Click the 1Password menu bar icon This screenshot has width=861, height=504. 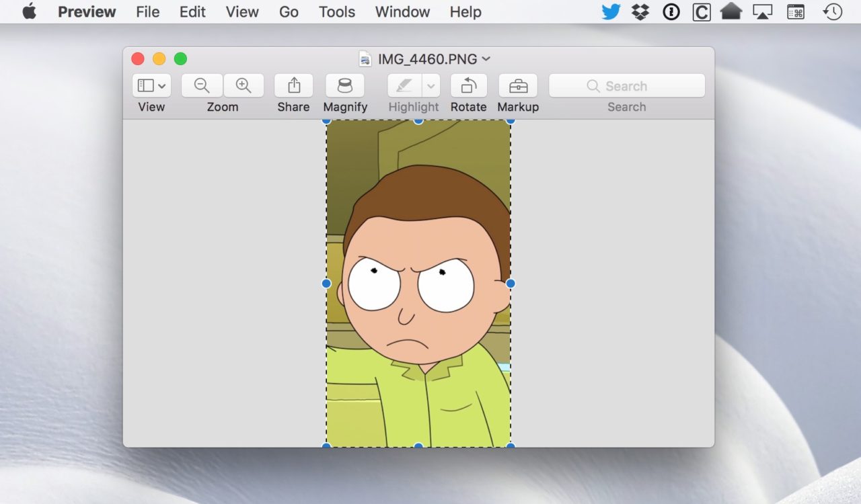[671, 11]
